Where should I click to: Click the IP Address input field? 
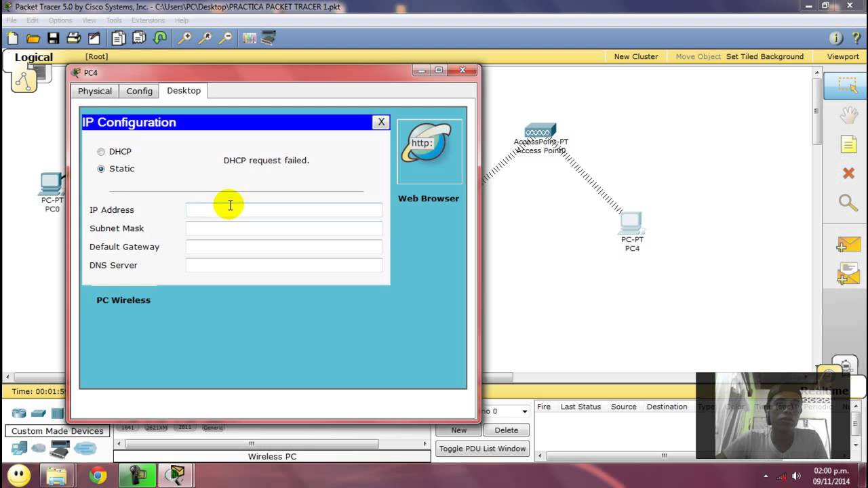point(284,210)
